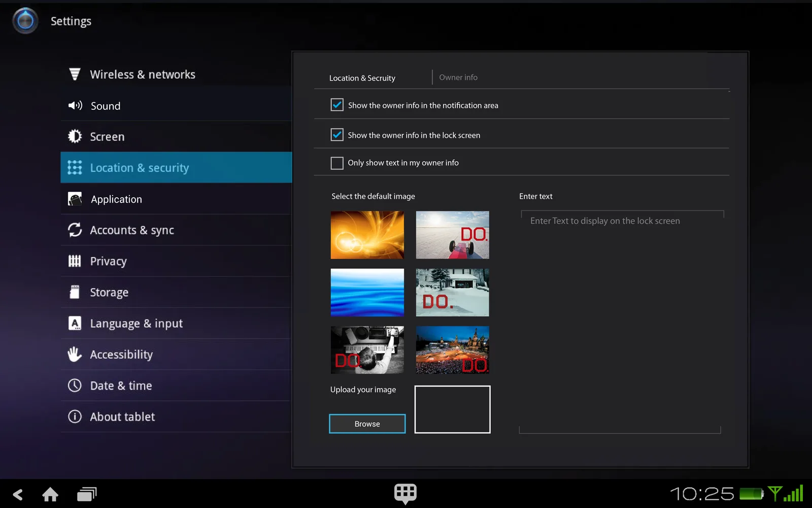This screenshot has width=812, height=508.
Task: Open Date & time settings
Action: (176, 386)
